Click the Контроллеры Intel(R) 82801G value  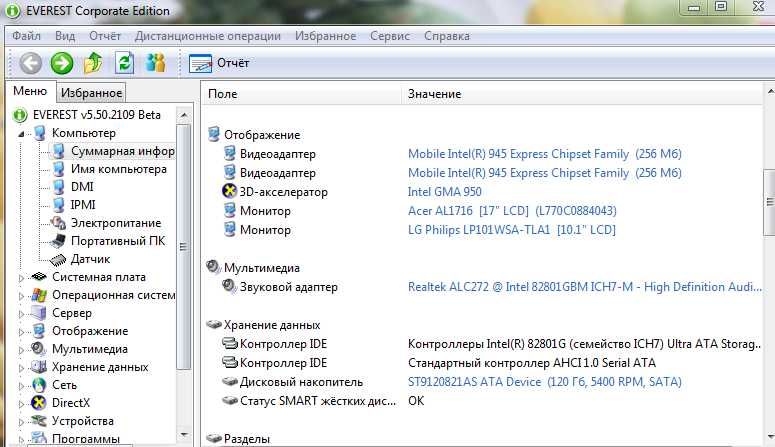coord(584,344)
